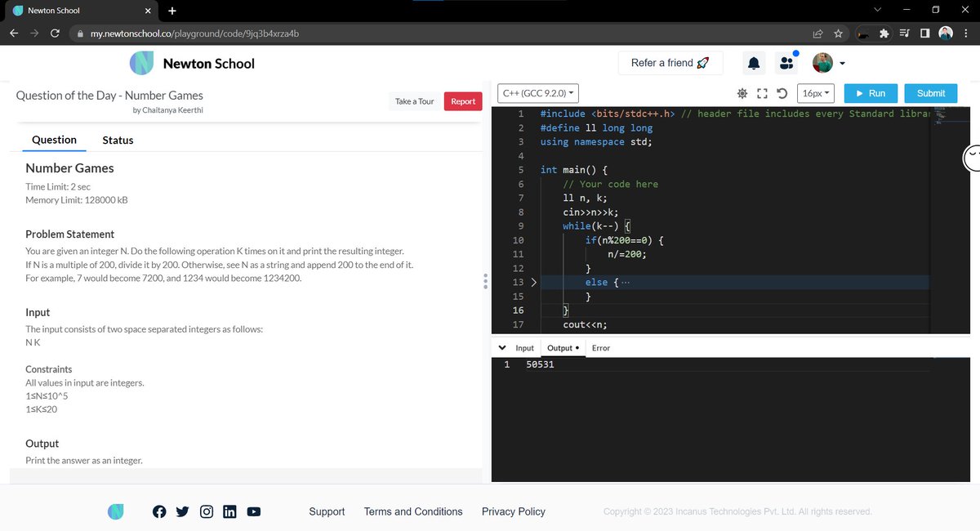Open the Chrome profile avatar in toolbar
Screen dimensions: 980x531
946,33
